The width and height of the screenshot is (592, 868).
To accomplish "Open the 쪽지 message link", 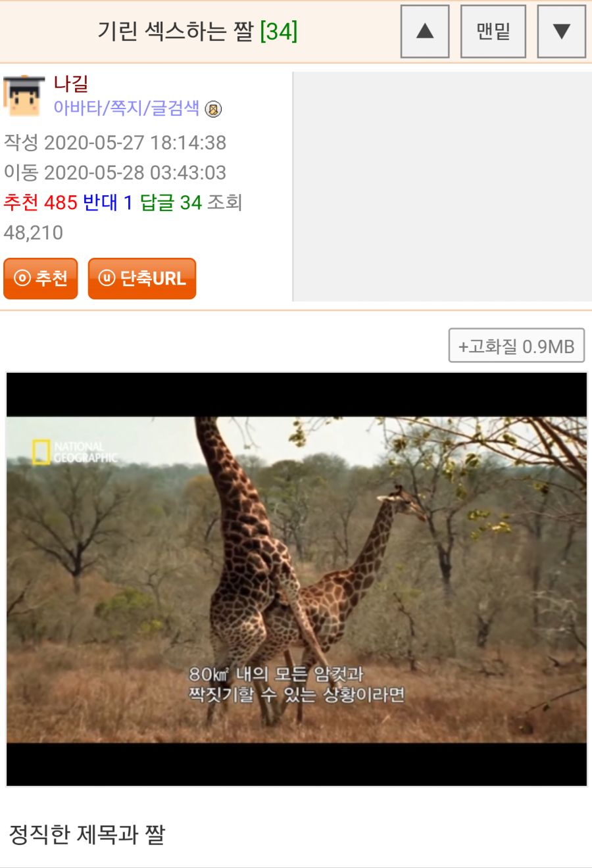I will point(126,108).
